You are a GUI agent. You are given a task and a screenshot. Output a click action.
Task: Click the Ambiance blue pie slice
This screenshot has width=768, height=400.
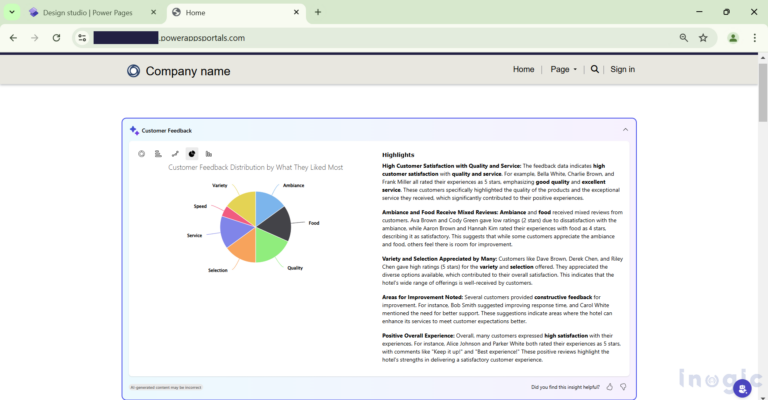click(269, 204)
